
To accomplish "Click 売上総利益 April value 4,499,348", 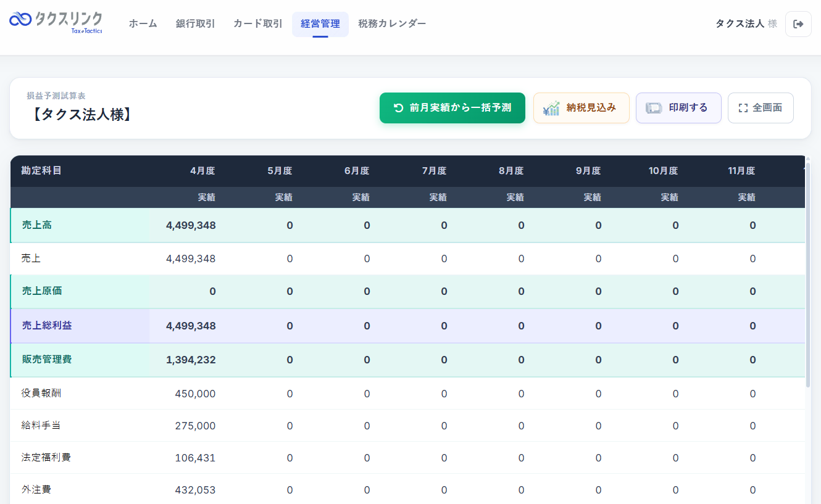I will tap(191, 326).
